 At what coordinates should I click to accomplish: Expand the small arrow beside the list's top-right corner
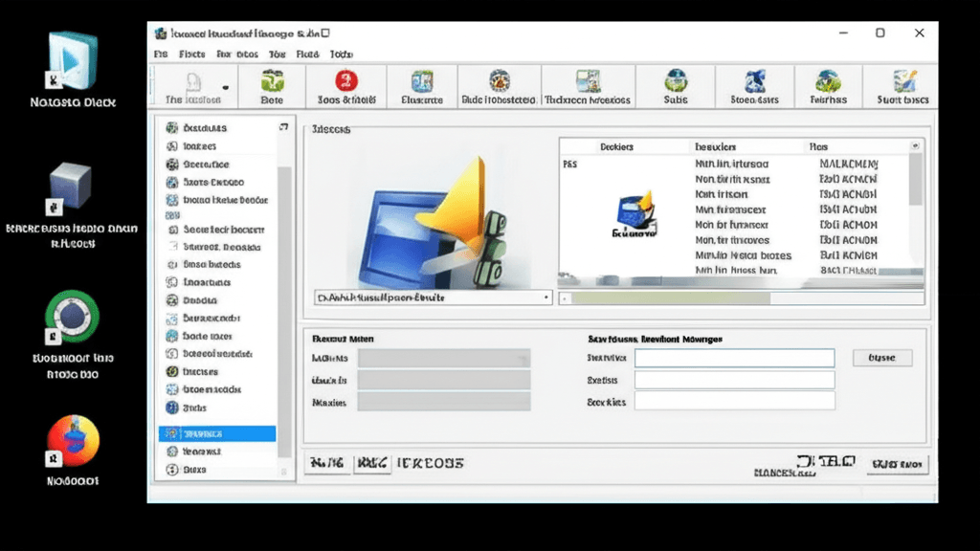[914, 145]
